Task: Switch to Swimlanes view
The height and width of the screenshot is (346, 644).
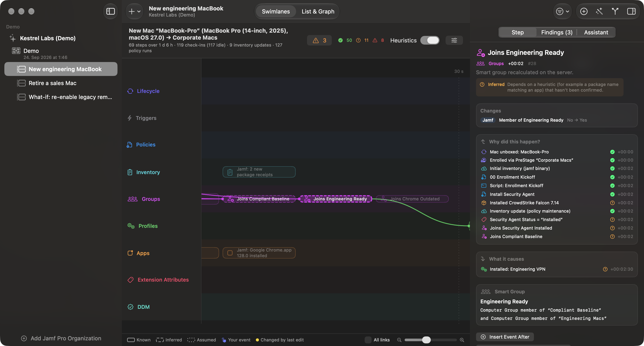Action: click(276, 11)
